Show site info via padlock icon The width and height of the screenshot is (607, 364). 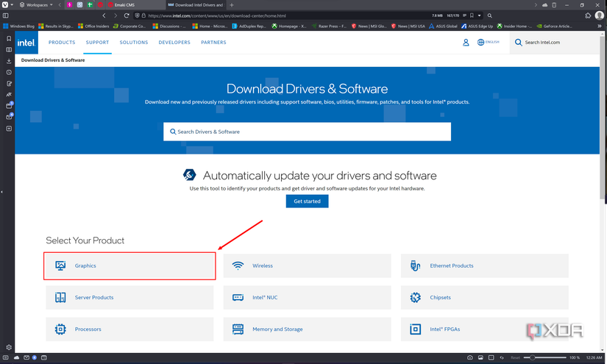pyautogui.click(x=143, y=15)
